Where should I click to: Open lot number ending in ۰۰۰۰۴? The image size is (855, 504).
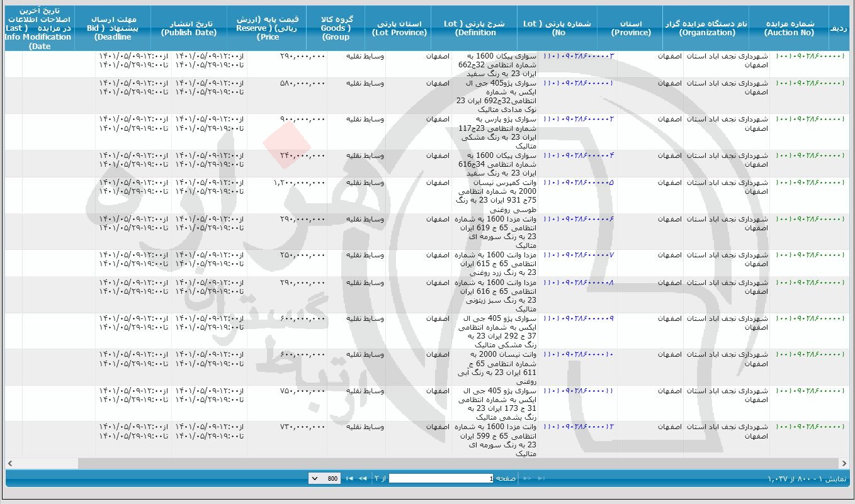578,155
